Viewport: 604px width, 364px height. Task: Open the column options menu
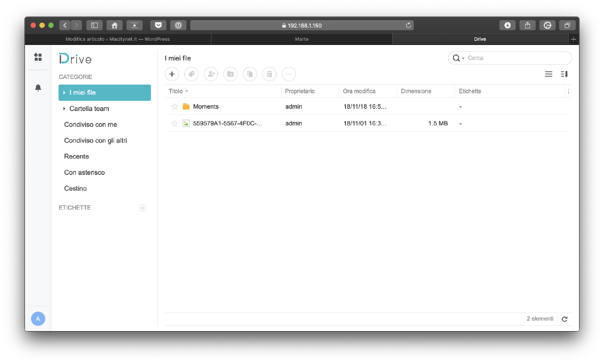pos(568,91)
